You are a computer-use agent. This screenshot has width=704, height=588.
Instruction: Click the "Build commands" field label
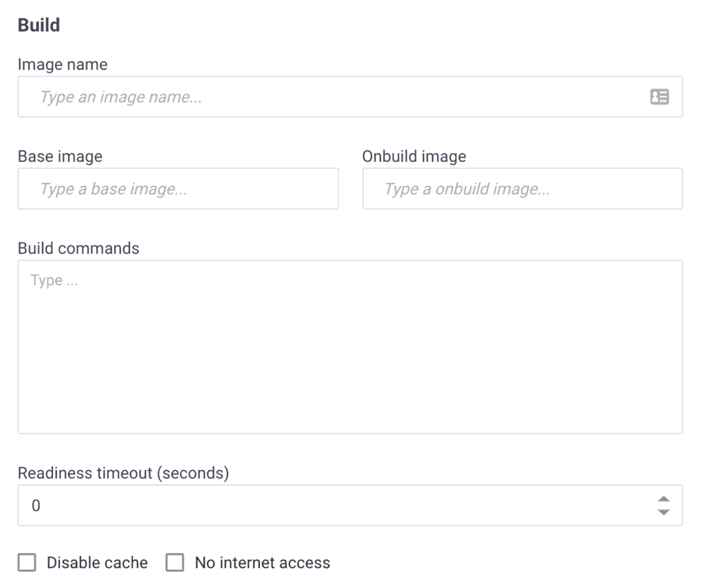[x=78, y=249]
